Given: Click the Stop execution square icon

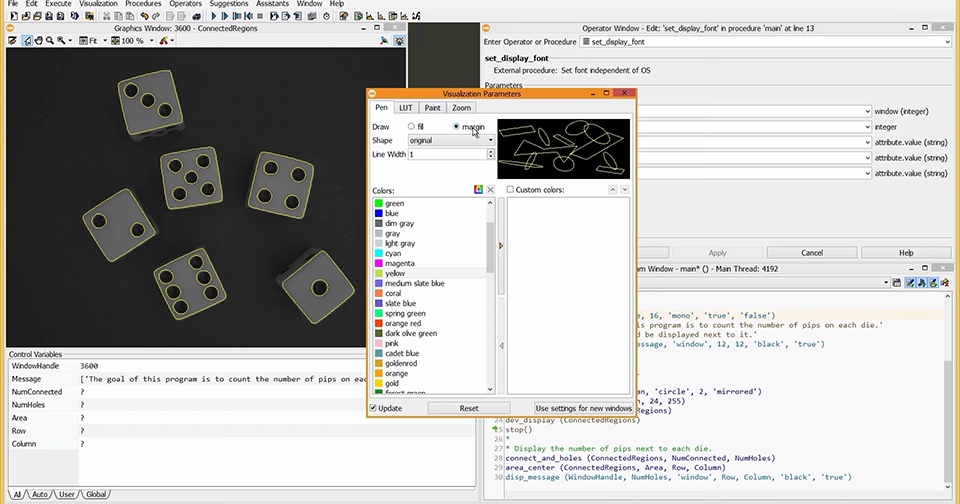Looking at the screenshot, I should coord(260,16).
